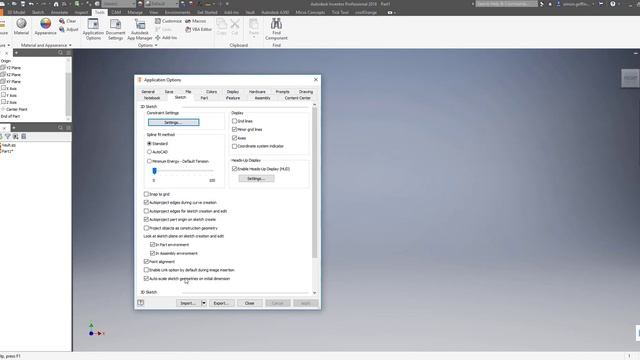640x360 pixels.
Task: Launch Autodesk App Manager
Action: click(x=140, y=29)
